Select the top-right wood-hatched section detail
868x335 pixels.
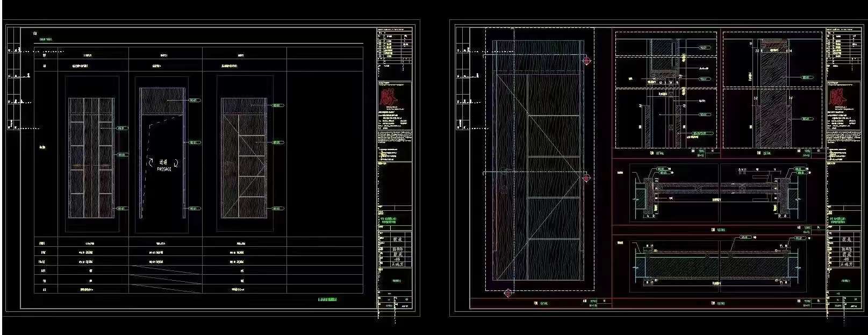[772, 89]
